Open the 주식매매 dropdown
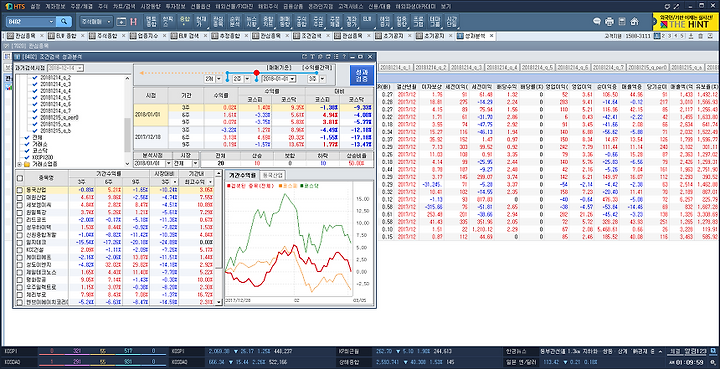The image size is (720, 369). (x=109, y=22)
